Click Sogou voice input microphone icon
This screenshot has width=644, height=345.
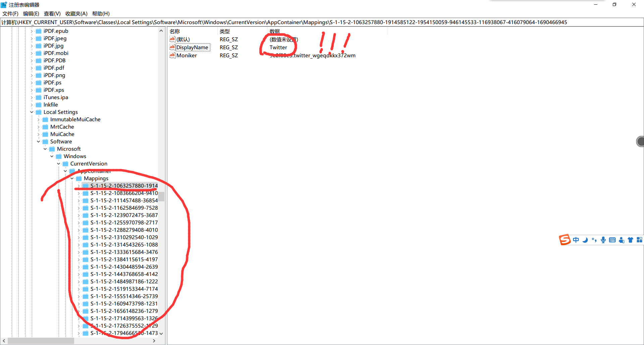pos(603,240)
